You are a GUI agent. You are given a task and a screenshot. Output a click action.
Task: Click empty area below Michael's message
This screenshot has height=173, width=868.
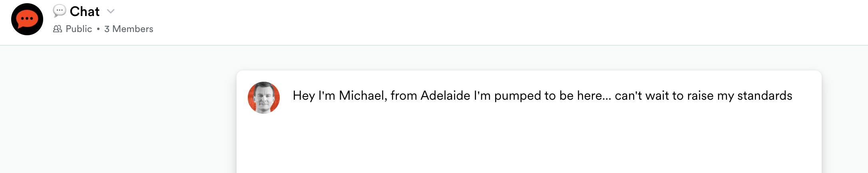[x=528, y=144]
